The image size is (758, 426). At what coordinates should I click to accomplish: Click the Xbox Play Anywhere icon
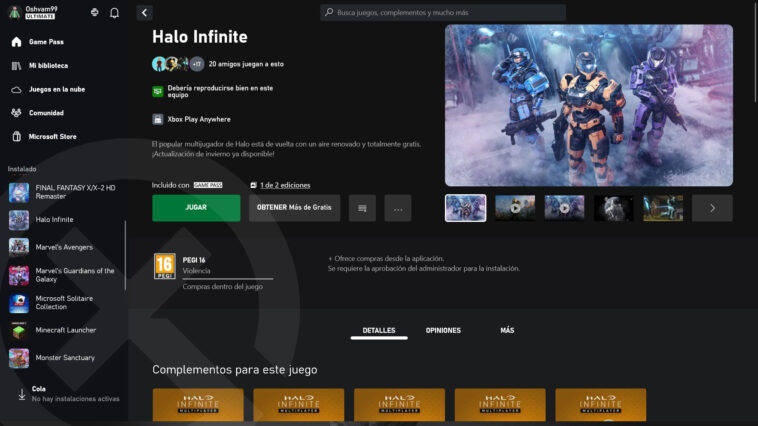158,119
